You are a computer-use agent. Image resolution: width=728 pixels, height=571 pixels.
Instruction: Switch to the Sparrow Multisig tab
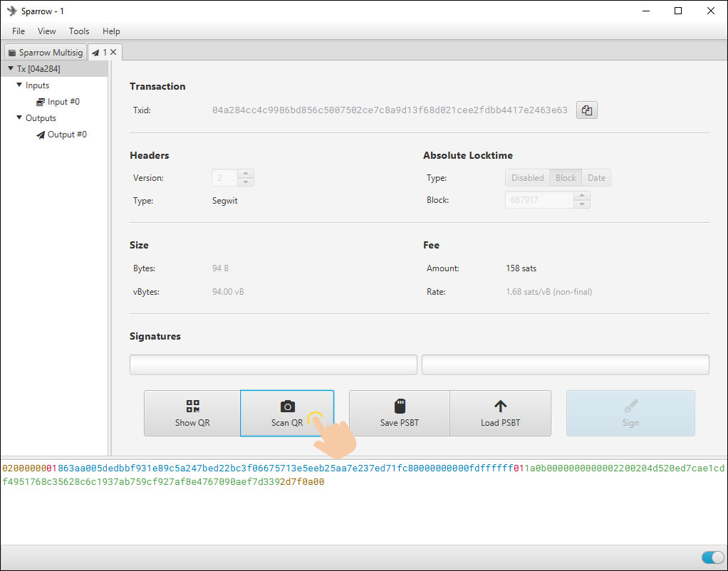tap(45, 53)
